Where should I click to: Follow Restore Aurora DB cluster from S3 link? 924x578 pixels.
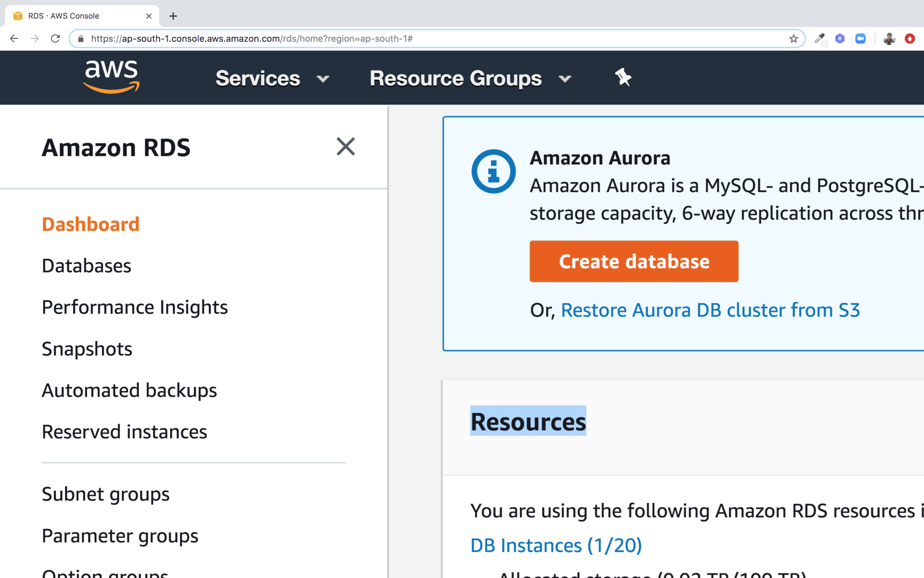pos(710,310)
